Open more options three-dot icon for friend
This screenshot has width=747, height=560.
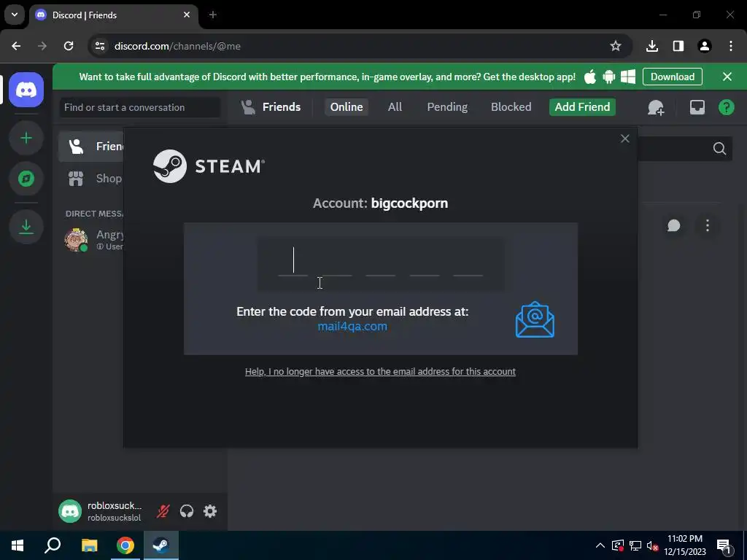click(708, 225)
